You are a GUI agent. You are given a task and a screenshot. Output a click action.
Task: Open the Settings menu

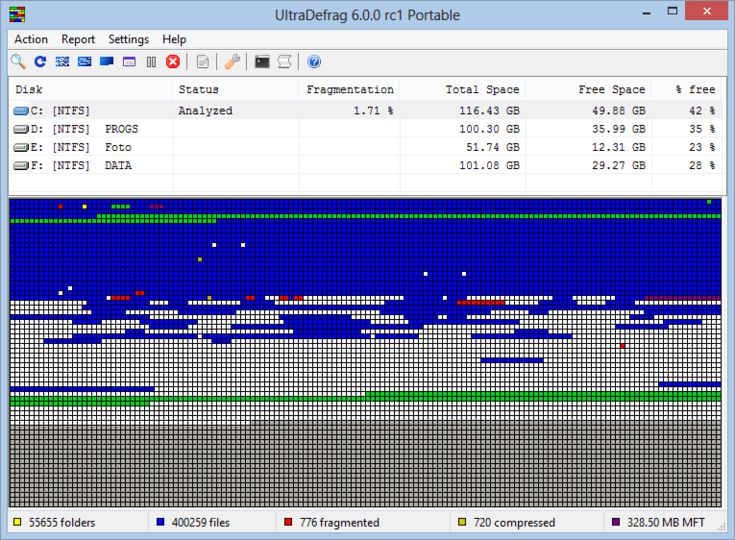click(128, 39)
